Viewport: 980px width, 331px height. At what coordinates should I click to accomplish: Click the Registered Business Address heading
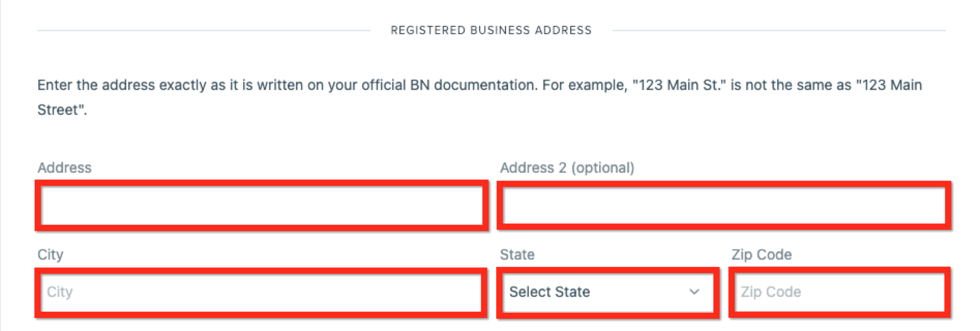(491, 30)
